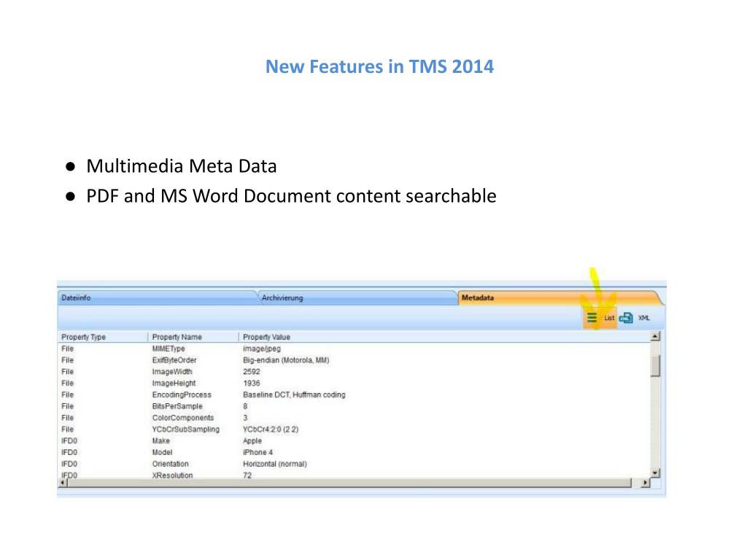Image resolution: width=747 pixels, height=560 pixels.
Task: Sort by Property Value column header
Action: point(444,337)
